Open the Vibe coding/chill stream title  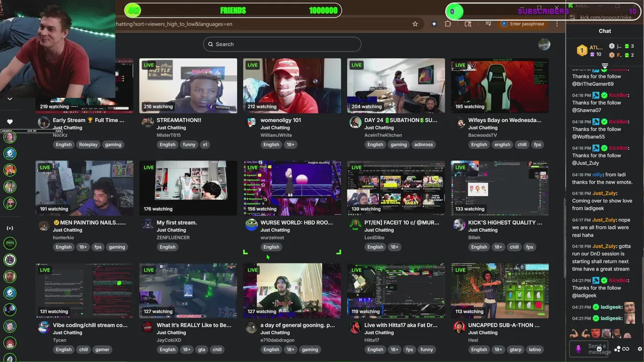(90, 325)
